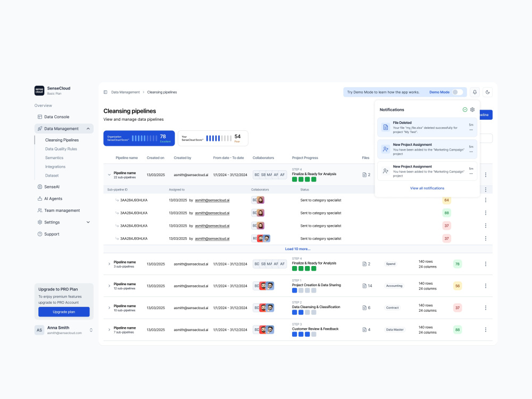This screenshot has width=532, height=399.
Task: Click the Upgrade plan button
Action: pos(64,312)
